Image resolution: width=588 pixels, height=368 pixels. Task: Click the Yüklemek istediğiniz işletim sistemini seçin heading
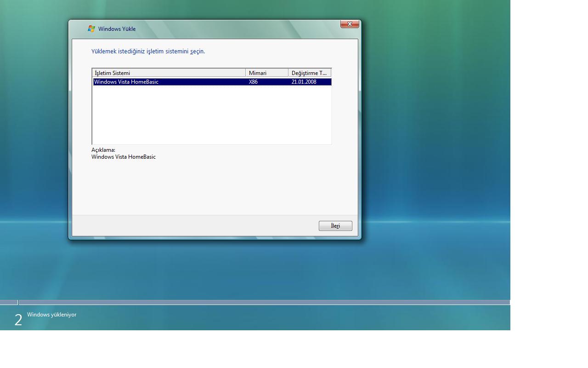coord(148,52)
